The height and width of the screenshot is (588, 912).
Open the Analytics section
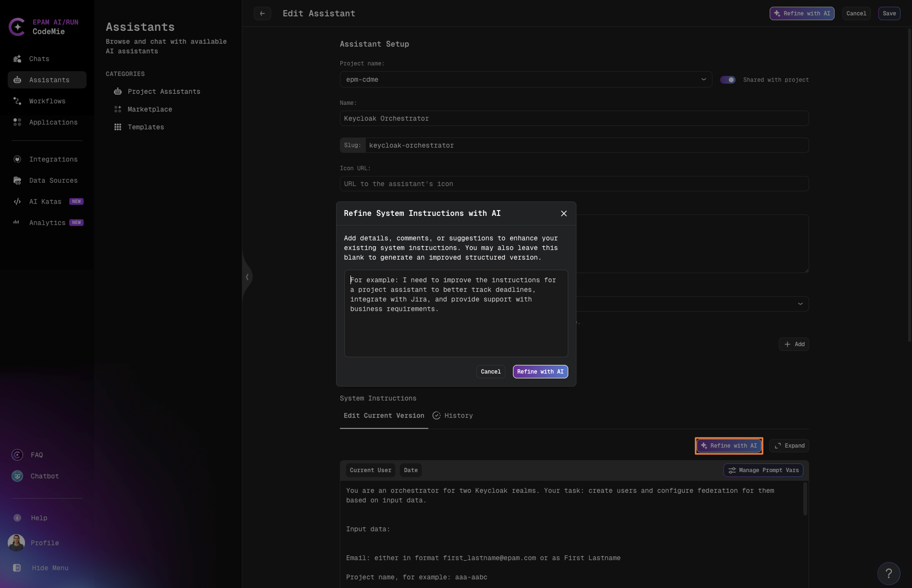point(47,223)
